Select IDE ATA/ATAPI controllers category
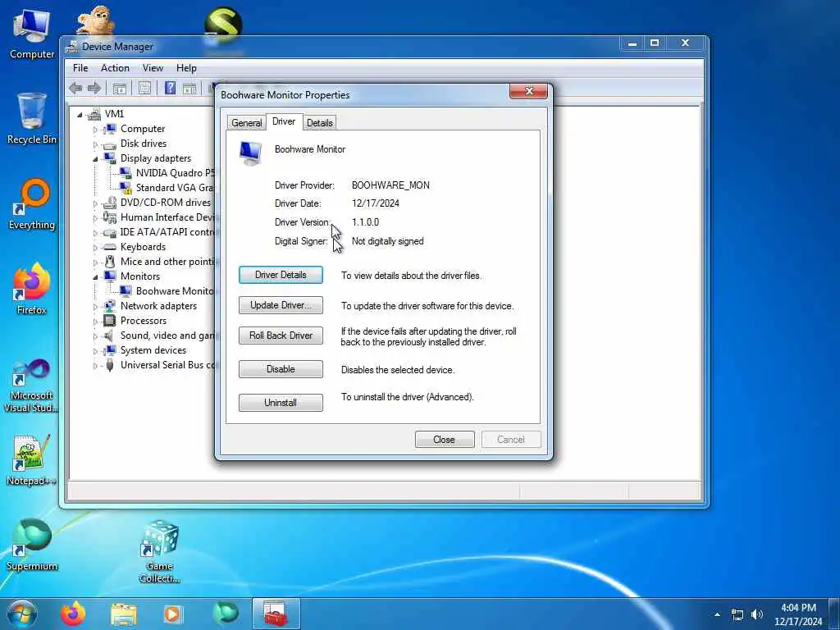Image resolution: width=840 pixels, height=630 pixels. [x=167, y=232]
